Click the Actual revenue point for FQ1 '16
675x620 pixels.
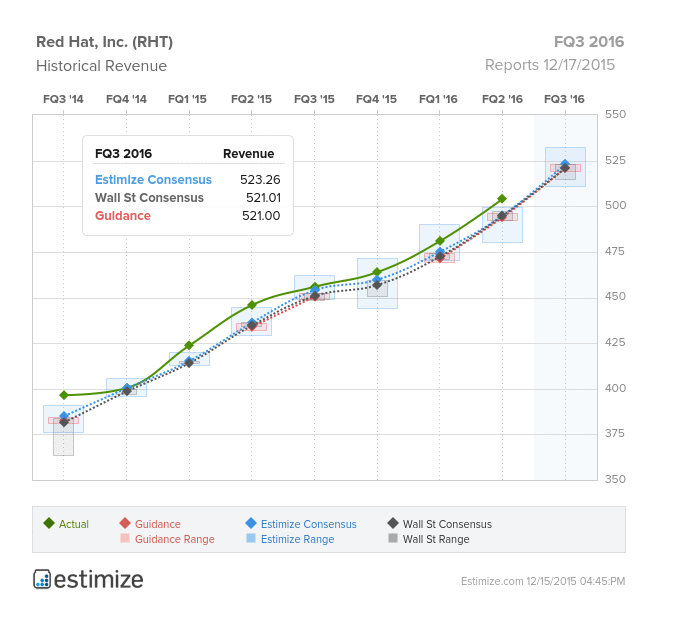pyautogui.click(x=440, y=241)
